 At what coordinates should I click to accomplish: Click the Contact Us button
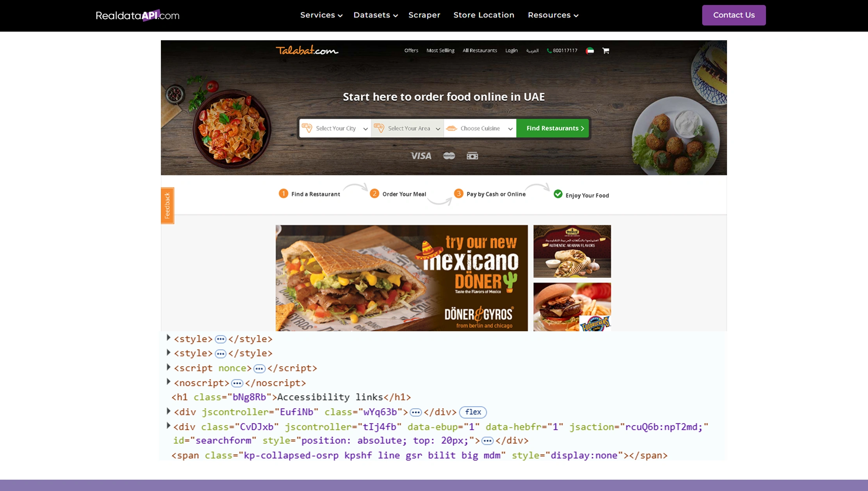734,15
